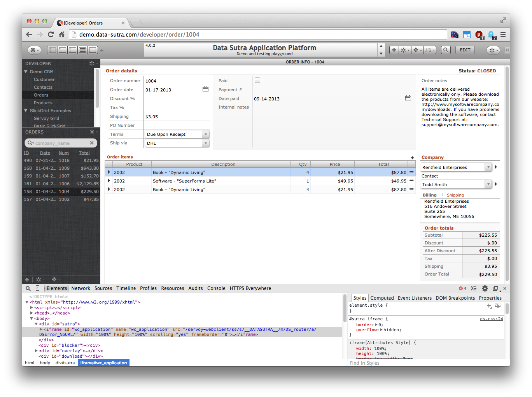Open the ship's wheel navigation menu
The height and width of the screenshot is (397, 532).
pyautogui.click(x=34, y=50)
